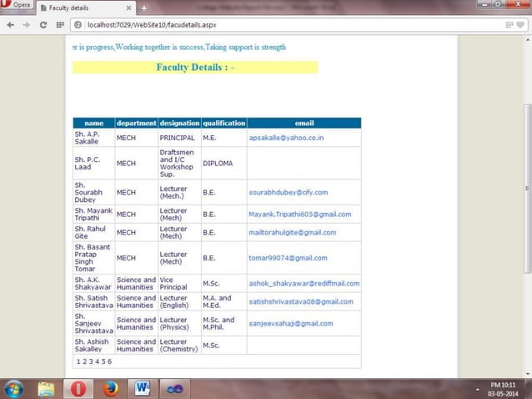Viewport: 532px width, 399px height.
Task: Open the Opera menu button
Action: pos(17,5)
